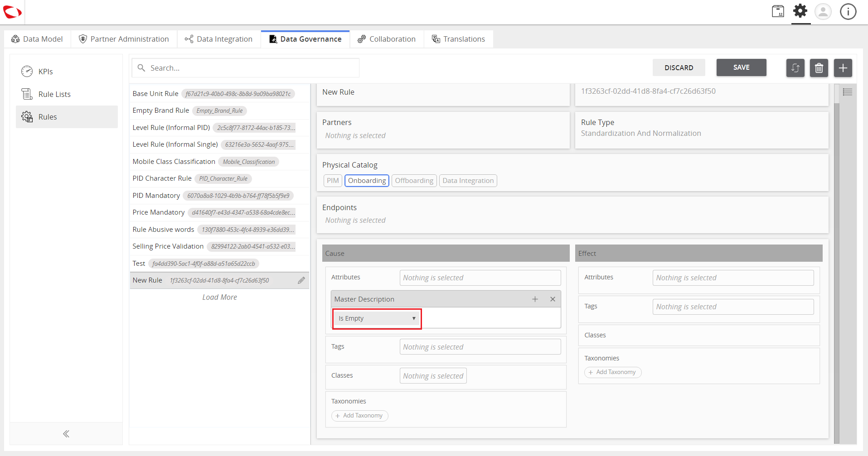
Task: Toggle the side list panel icon
Action: click(847, 92)
